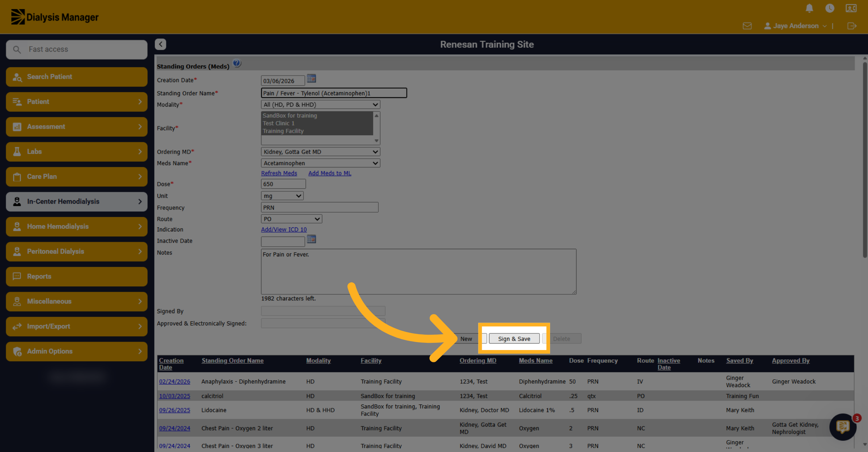
Task: Open the Add/View ICD 10 link
Action: pyautogui.click(x=284, y=229)
